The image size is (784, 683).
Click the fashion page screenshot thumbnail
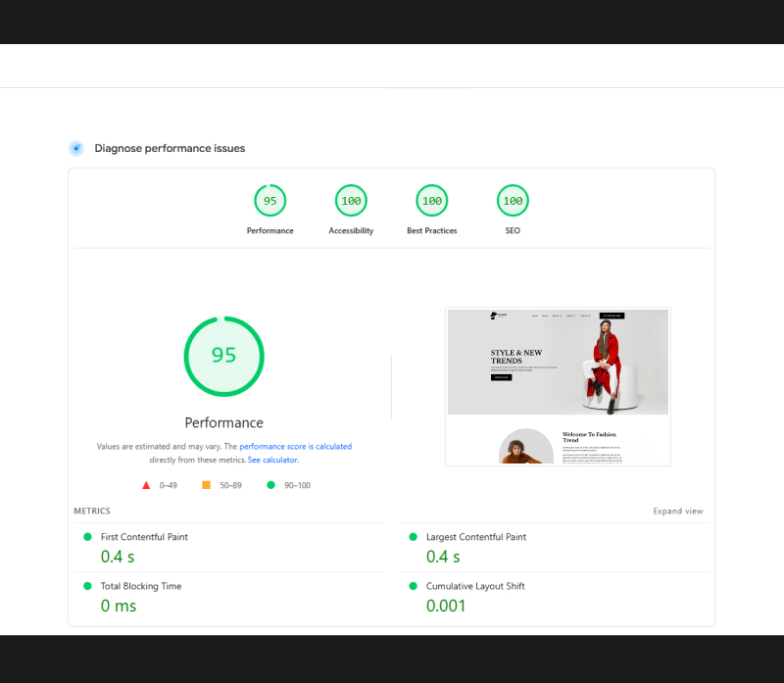click(558, 386)
